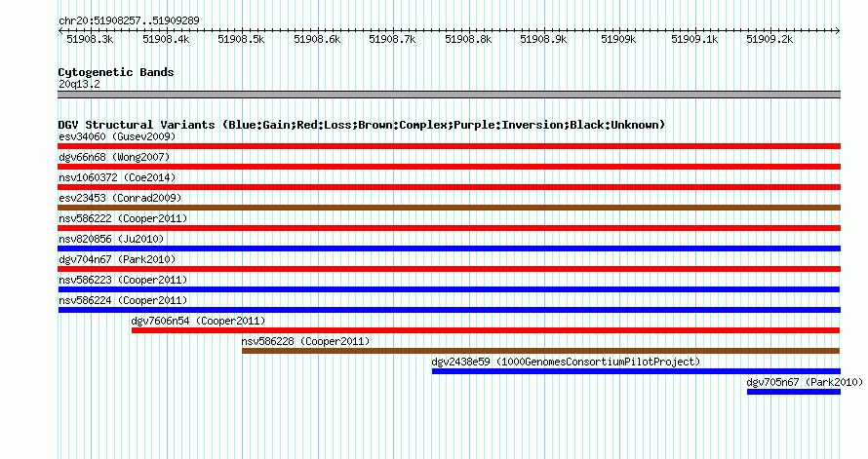Select the red esv34060 loss bar
The height and width of the screenshot is (459, 868).
click(x=449, y=146)
